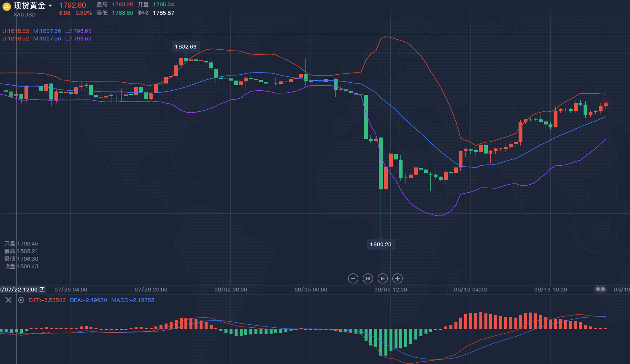Click the DIFF value in MACD header
Screen dimensions: 630x364
pos(47,300)
